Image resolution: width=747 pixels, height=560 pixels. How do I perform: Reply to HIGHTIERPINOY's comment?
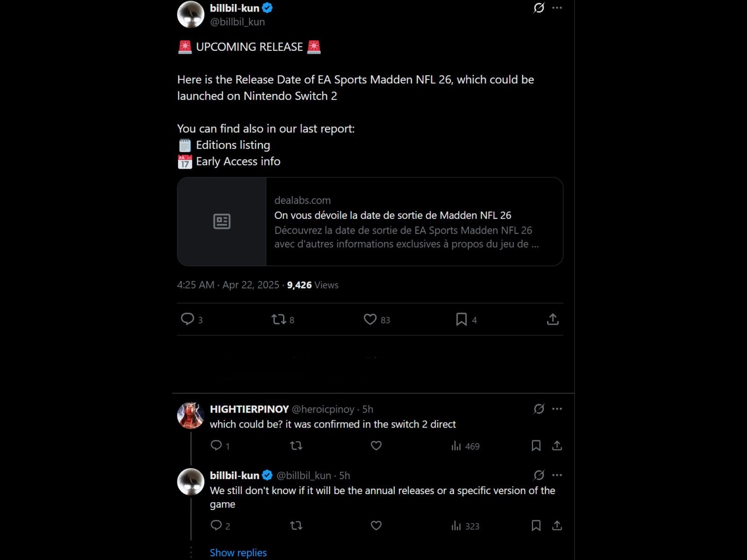[x=216, y=446]
